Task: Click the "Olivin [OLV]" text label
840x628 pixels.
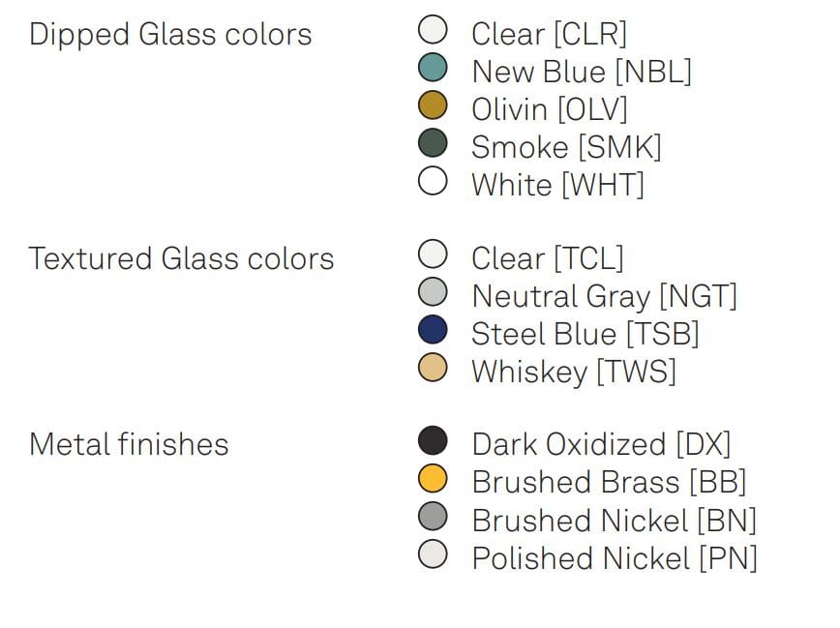Action: (549, 109)
